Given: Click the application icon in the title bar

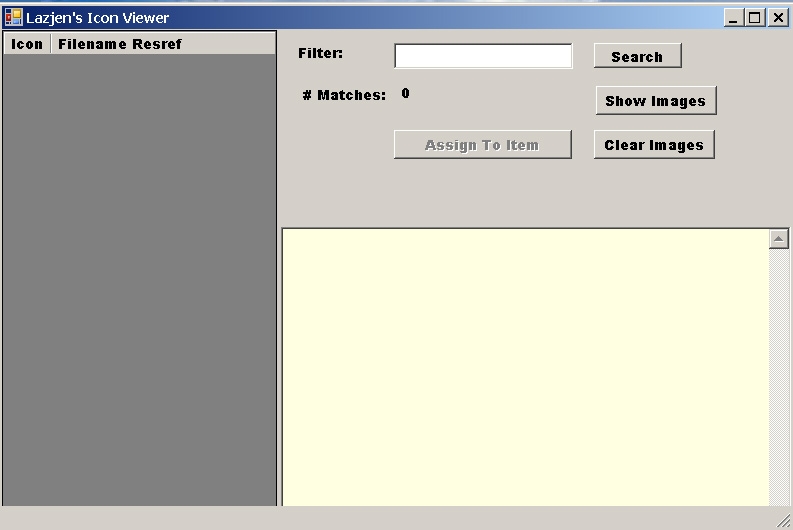Looking at the screenshot, I should click(13, 17).
